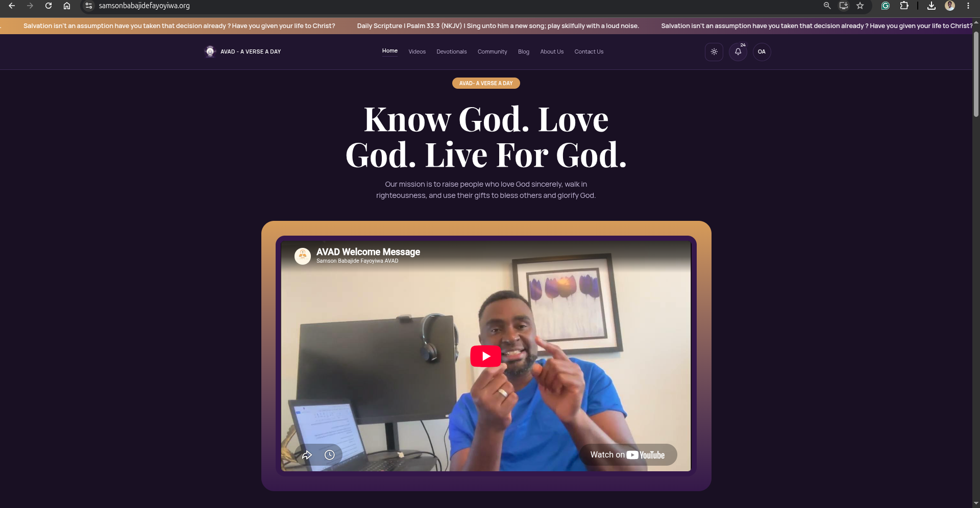Click the scrollbar down arrow
Viewport: 980px width, 508px height.
[976, 504]
